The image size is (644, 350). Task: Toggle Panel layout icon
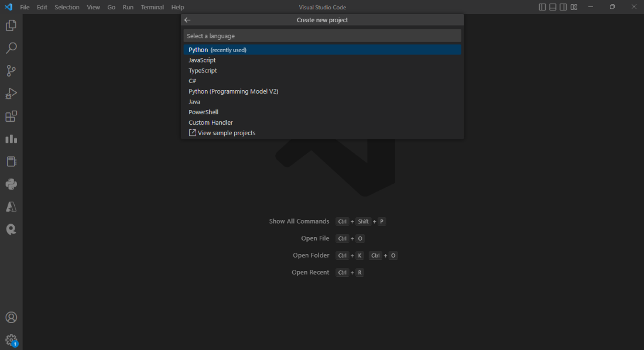(x=553, y=7)
